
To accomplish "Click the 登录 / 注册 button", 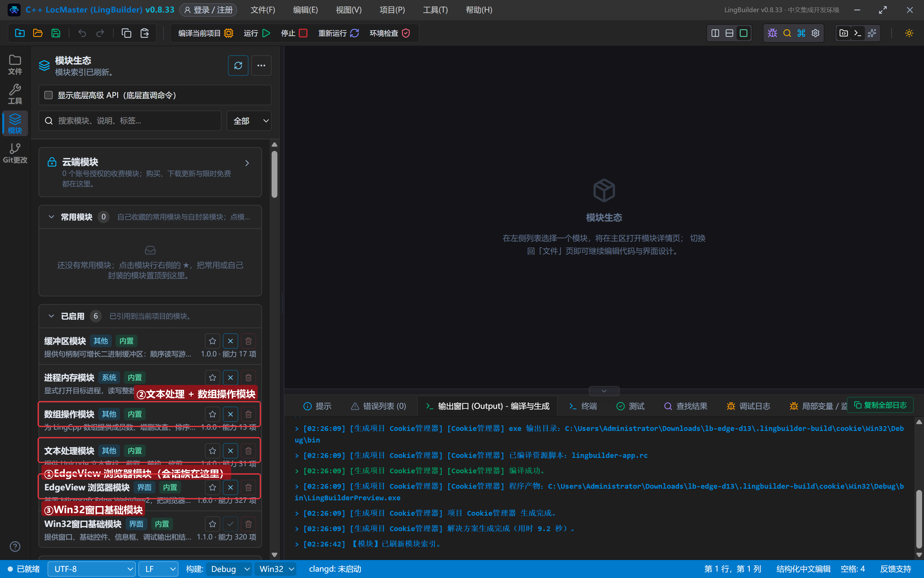I will coord(208,10).
